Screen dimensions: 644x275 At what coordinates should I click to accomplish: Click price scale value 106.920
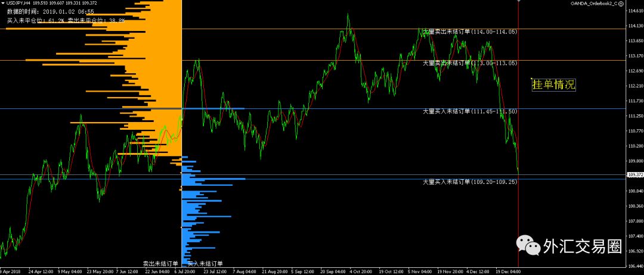pyautogui.click(x=635, y=251)
